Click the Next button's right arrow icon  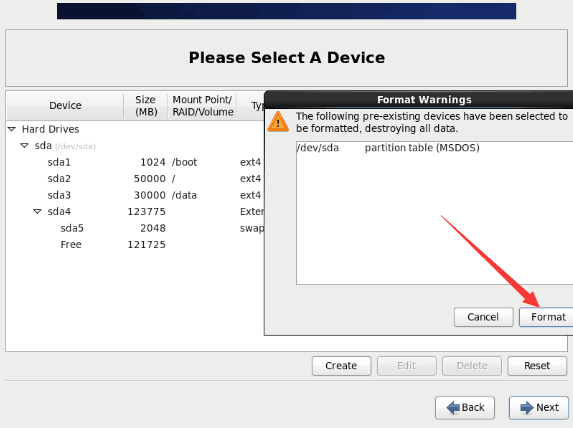point(527,407)
